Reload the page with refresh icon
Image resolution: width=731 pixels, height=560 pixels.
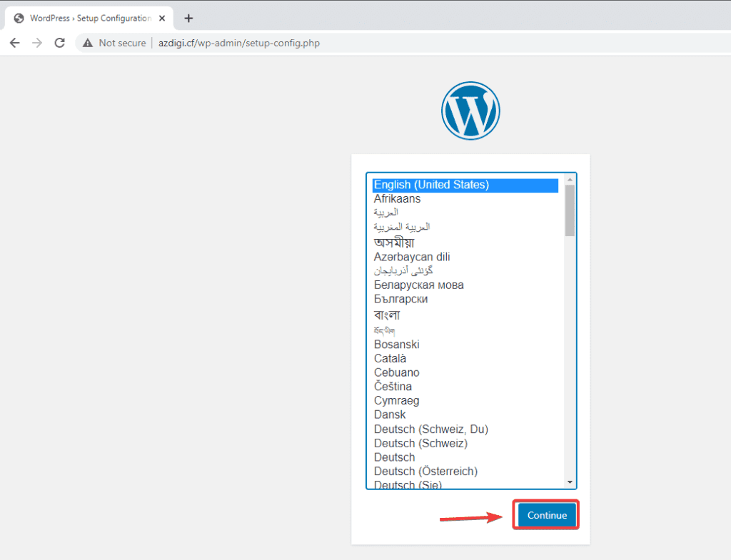click(60, 43)
